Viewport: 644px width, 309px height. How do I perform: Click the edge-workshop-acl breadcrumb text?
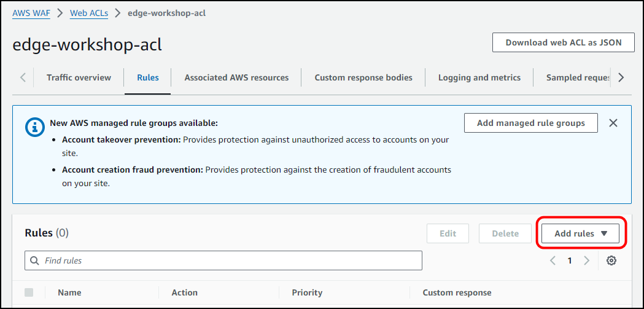pos(167,13)
